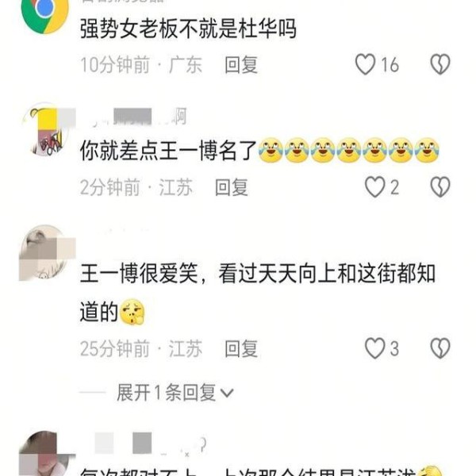Reply to the 25分钟前 江苏 comment
The image size is (476, 476).
pos(241,348)
